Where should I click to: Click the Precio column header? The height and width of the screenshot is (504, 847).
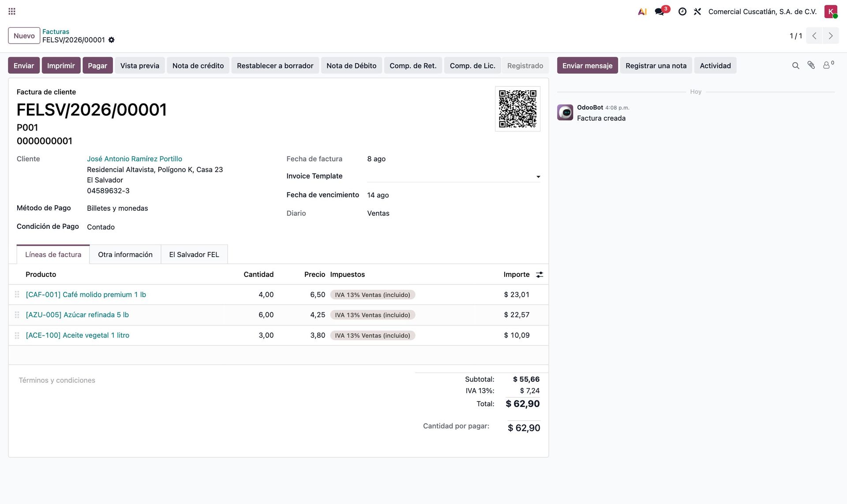pyautogui.click(x=315, y=274)
